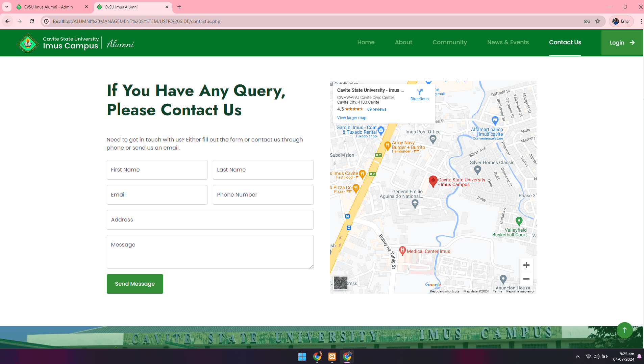The width and height of the screenshot is (644, 364).
Task: Open the View larger map link
Action: click(x=351, y=118)
